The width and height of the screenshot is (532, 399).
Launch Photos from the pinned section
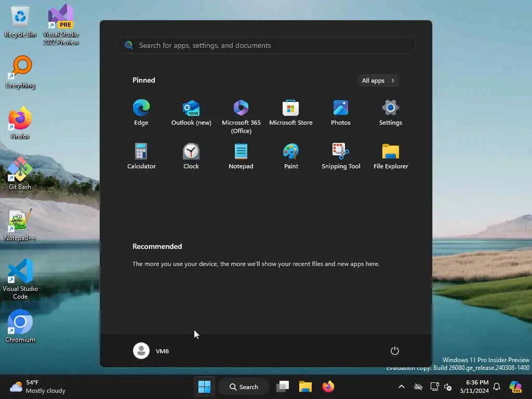click(341, 113)
